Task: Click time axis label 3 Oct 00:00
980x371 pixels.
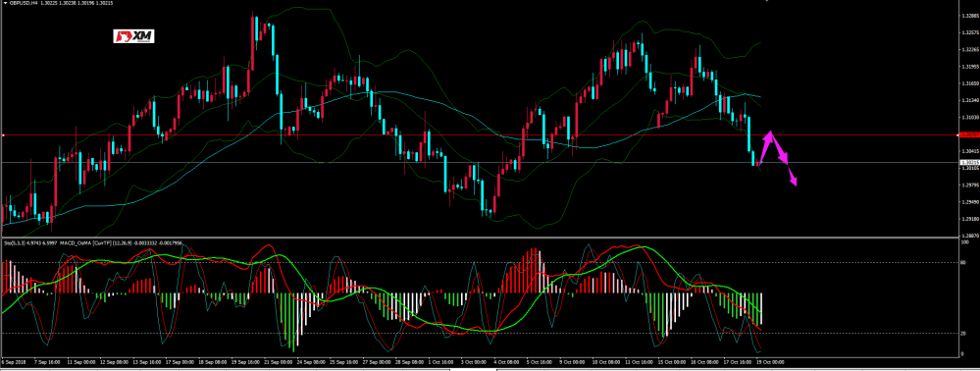Action: point(475,361)
